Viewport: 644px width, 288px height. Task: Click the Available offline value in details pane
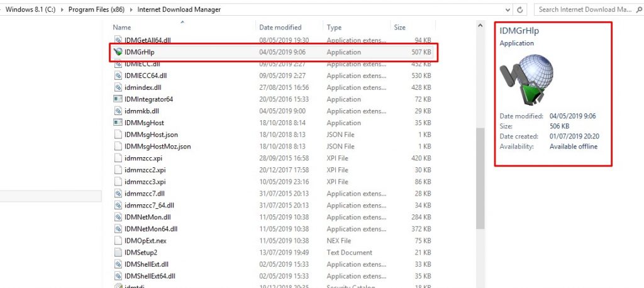tap(574, 147)
